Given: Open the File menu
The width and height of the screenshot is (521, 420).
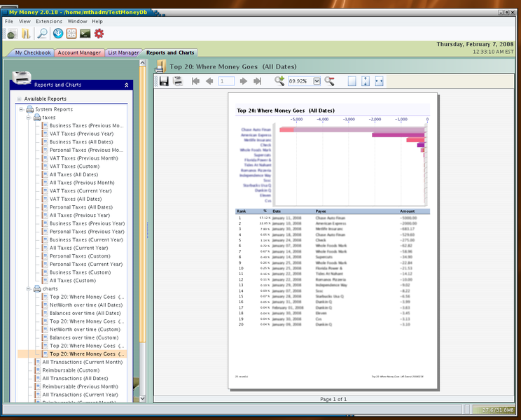Looking at the screenshot, I should click(x=9, y=21).
